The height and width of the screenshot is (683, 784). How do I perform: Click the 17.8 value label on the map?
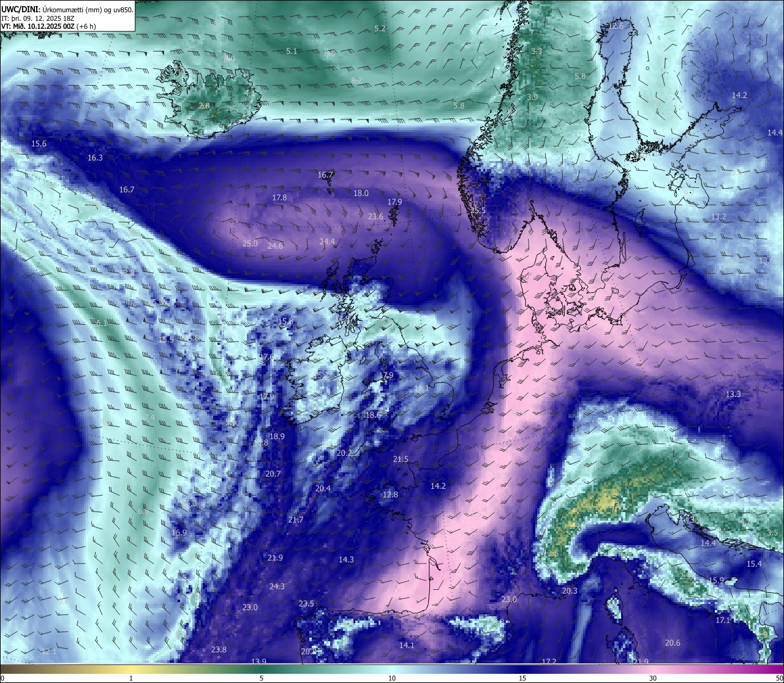[x=279, y=198]
